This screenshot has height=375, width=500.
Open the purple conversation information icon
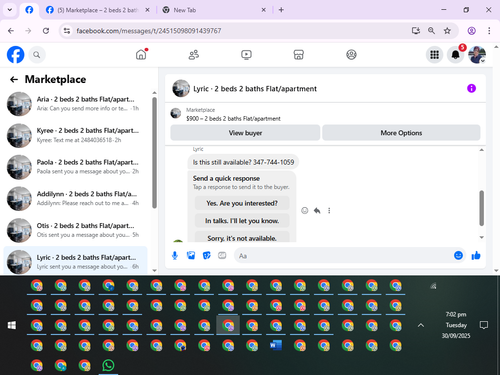click(x=471, y=88)
